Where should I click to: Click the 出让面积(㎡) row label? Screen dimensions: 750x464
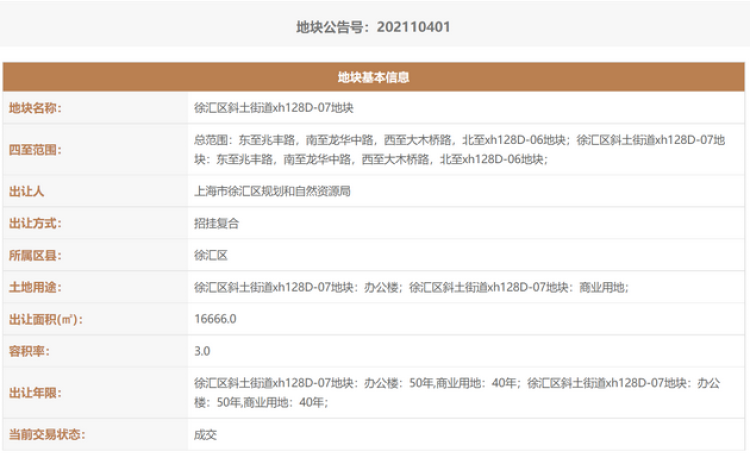click(x=45, y=319)
